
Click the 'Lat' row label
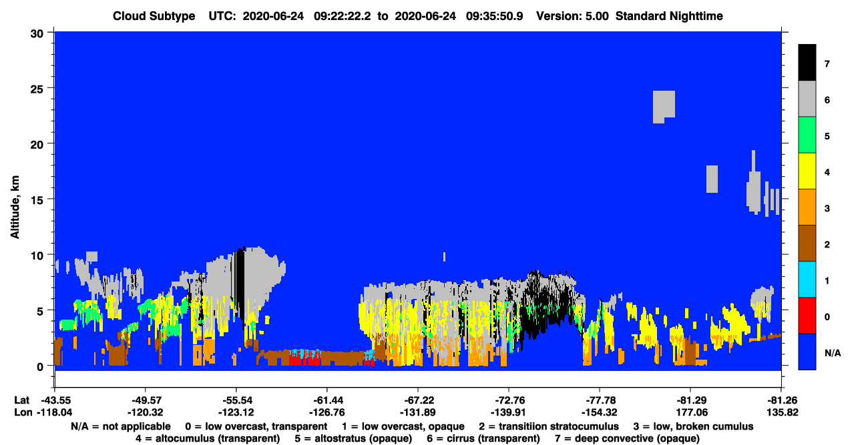point(22,400)
